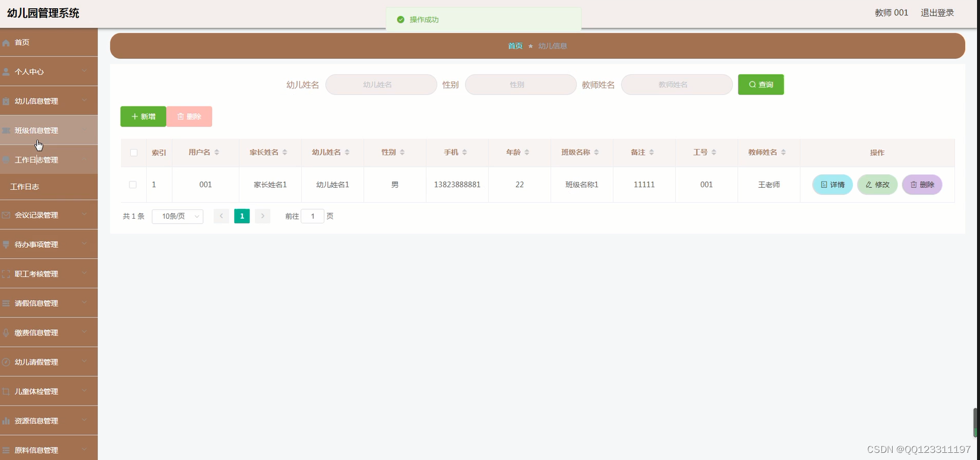Click the icon beside 儿童体检管理
980x460 pixels.
pyautogui.click(x=6, y=392)
